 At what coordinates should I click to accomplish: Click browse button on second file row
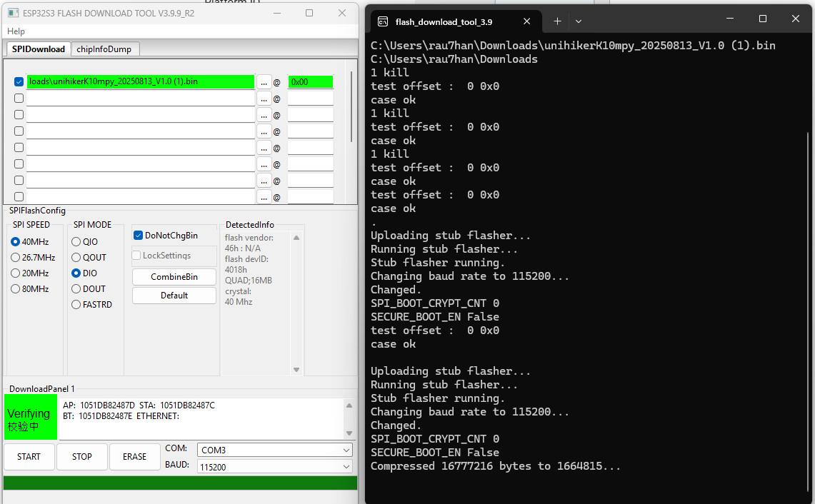tap(264, 99)
